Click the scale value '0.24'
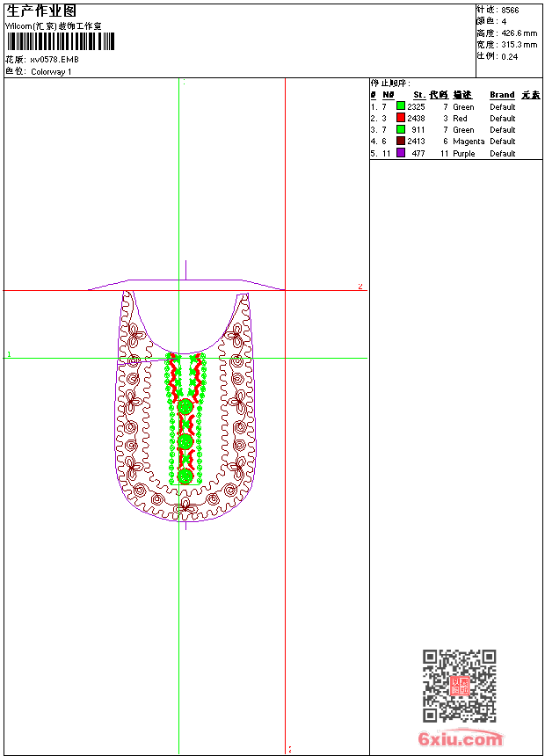Screen dimensions: 545x756 (509, 57)
